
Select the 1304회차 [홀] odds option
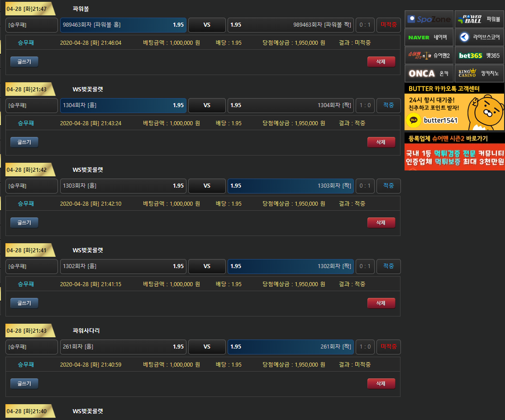pyautogui.click(x=123, y=105)
